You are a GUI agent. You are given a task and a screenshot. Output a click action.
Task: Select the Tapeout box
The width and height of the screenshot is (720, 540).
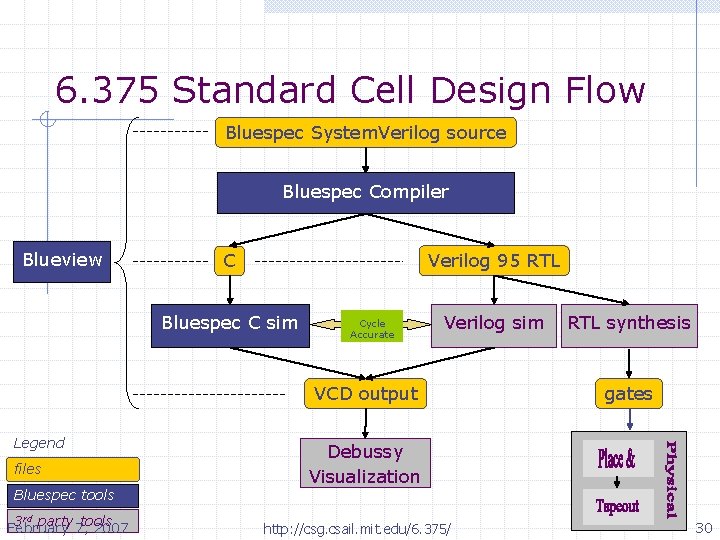click(618, 506)
